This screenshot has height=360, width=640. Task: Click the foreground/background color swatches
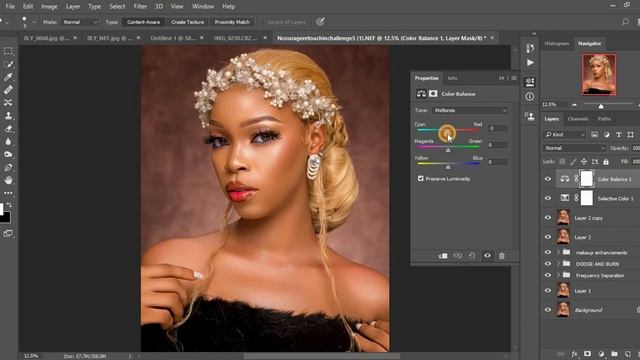tap(5, 213)
